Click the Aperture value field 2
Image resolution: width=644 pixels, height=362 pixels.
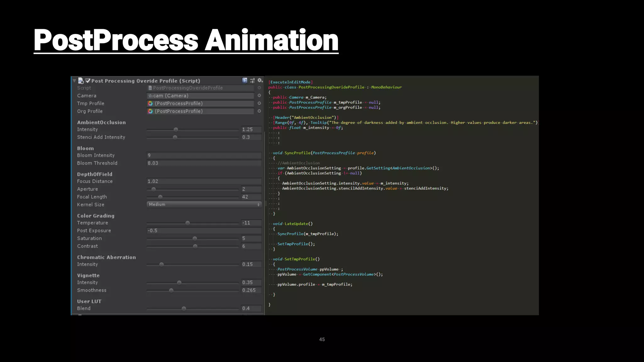point(251,189)
